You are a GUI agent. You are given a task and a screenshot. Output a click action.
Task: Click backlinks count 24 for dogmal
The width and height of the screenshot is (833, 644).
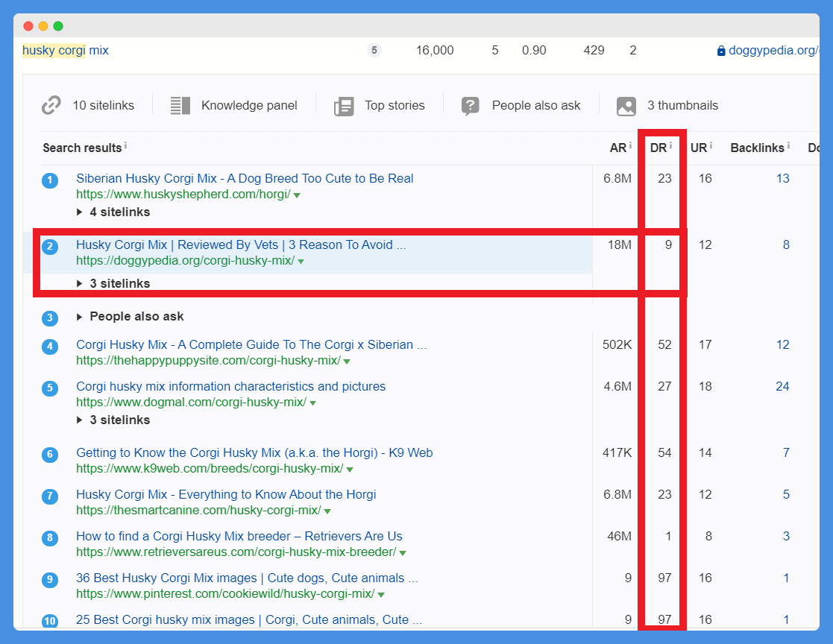point(782,387)
